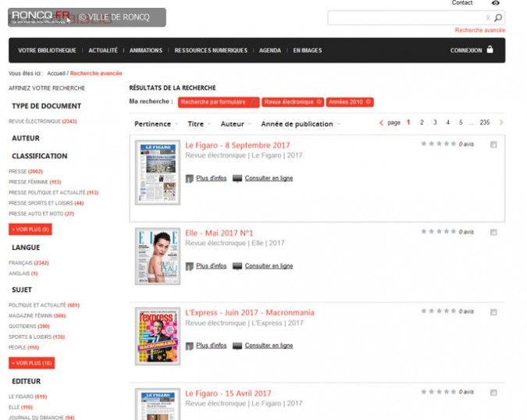
Task: Toggle the accessibility eye icon
Action: 496,3
